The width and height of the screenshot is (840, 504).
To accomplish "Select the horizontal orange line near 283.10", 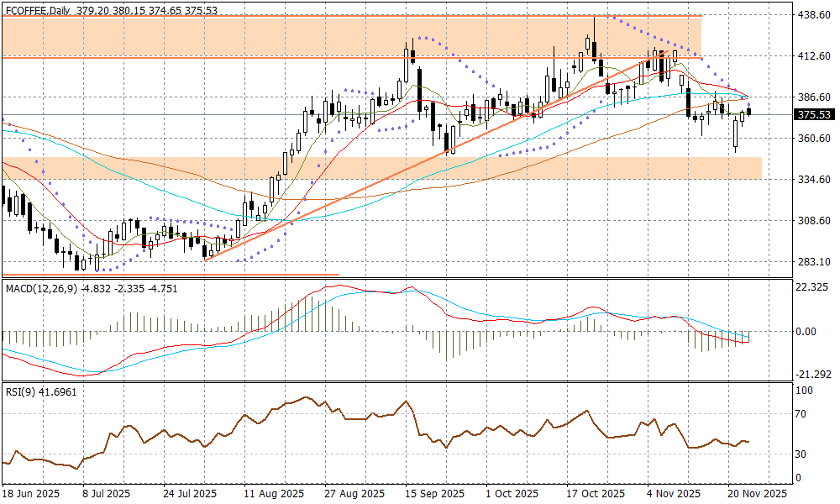I will tap(168, 274).
